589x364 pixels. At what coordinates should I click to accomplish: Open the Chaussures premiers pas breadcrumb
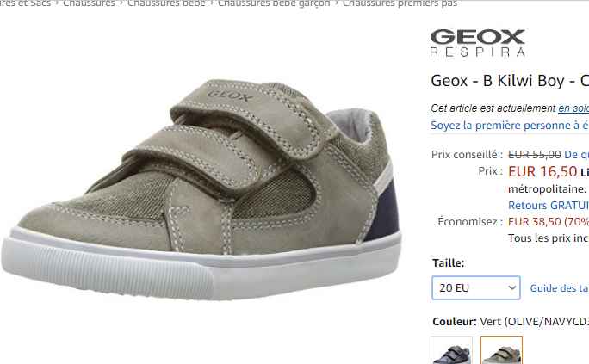(400, 3)
